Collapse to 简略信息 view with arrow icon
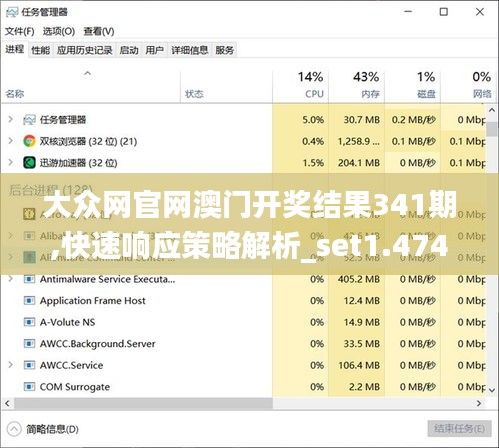The image size is (499, 448). (x=14, y=429)
